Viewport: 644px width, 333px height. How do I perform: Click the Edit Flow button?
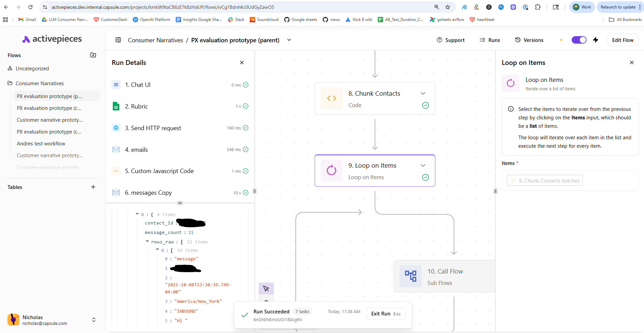pyautogui.click(x=623, y=40)
